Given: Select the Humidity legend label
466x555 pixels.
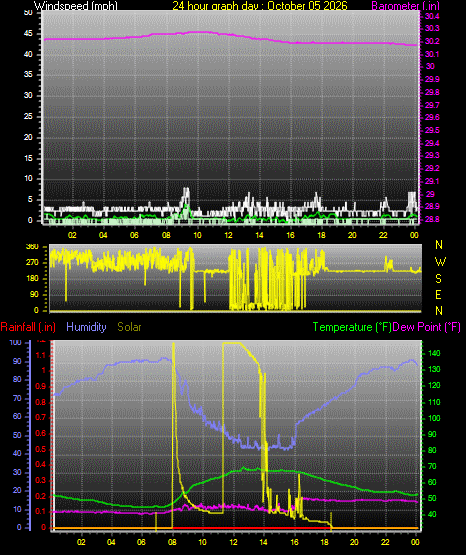Looking at the screenshot, I should pos(86,327).
